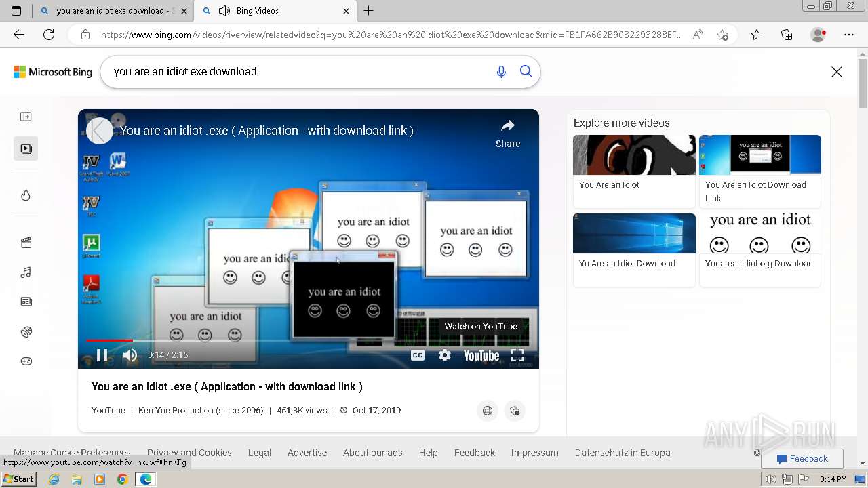The height and width of the screenshot is (488, 868).
Task: Open channel avatar in video header
Action: [x=100, y=130]
